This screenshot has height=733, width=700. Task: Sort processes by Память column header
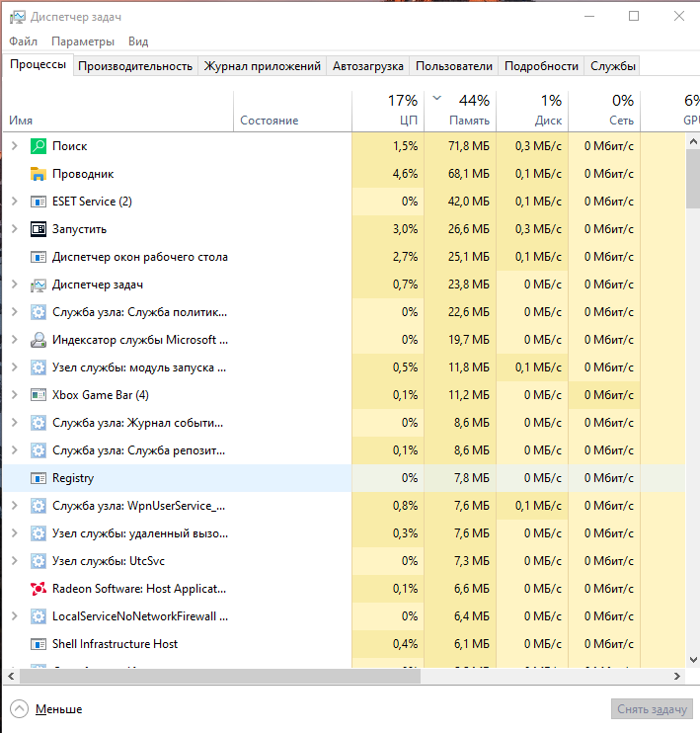coord(462,111)
